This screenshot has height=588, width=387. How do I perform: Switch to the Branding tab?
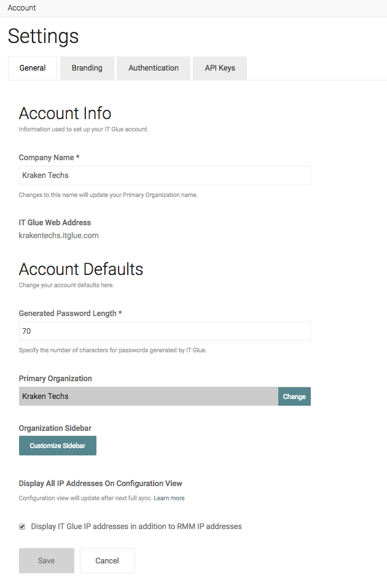87,68
